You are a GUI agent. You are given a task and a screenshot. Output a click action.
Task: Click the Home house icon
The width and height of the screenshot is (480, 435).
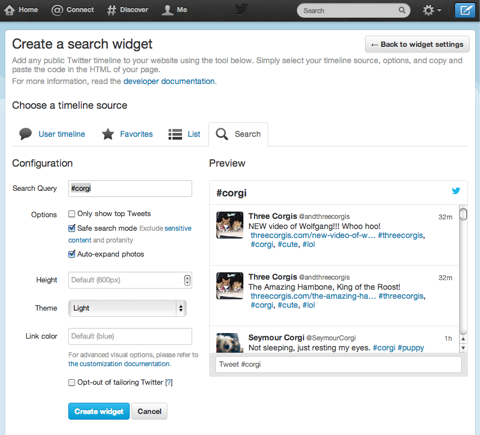coord(9,10)
